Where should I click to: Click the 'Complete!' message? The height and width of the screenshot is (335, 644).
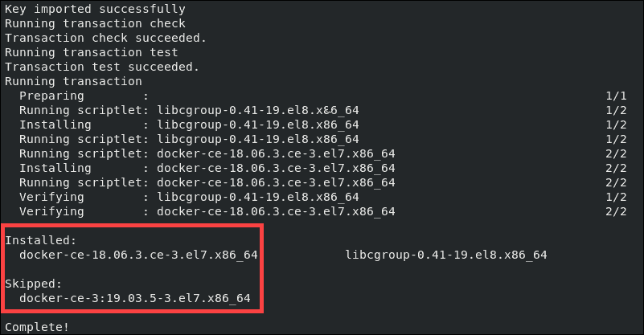coord(37,327)
